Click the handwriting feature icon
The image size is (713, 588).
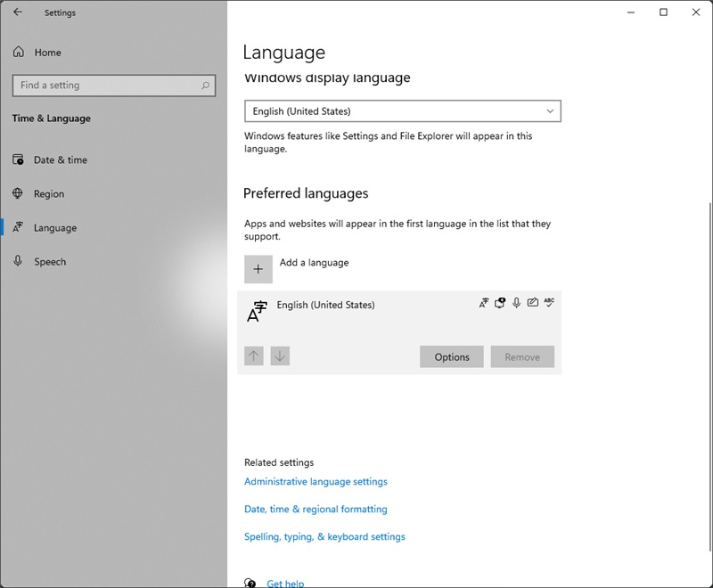pyautogui.click(x=532, y=303)
